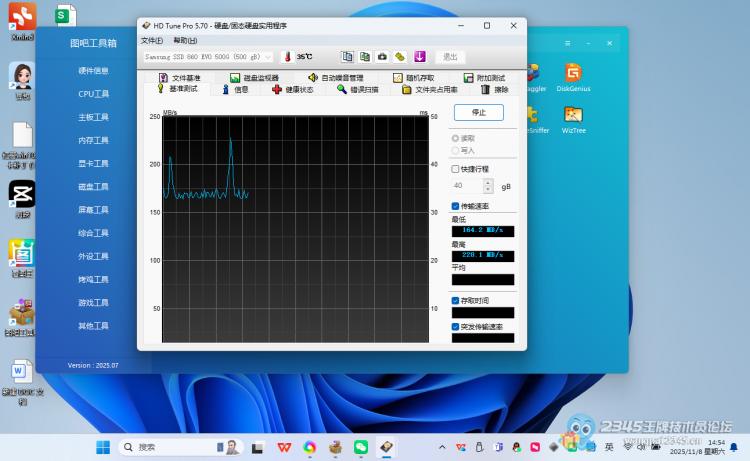The image size is (750, 461).
Task: Open WizTree desktop shortcut
Action: coord(573,119)
